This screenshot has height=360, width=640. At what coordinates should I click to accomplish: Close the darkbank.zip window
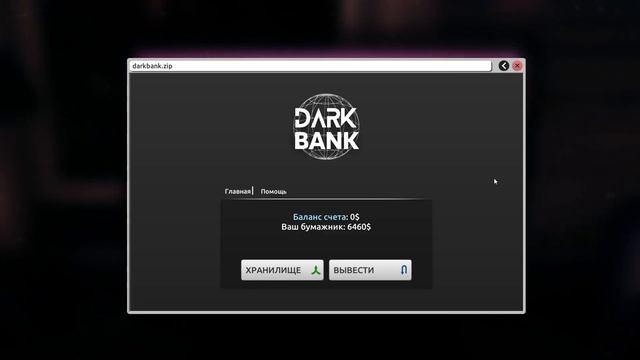coord(517,66)
